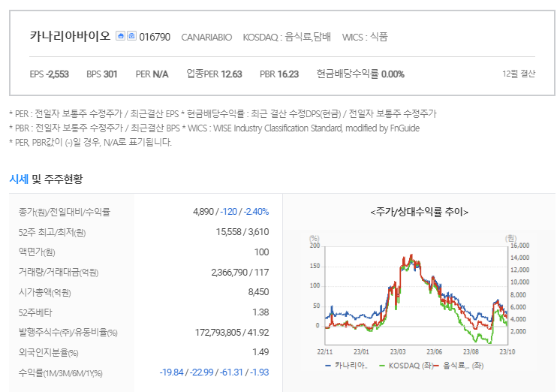Screen dimensions: 560x392
Task: Click the 업종PER 12.63 value
Action: click(214, 74)
